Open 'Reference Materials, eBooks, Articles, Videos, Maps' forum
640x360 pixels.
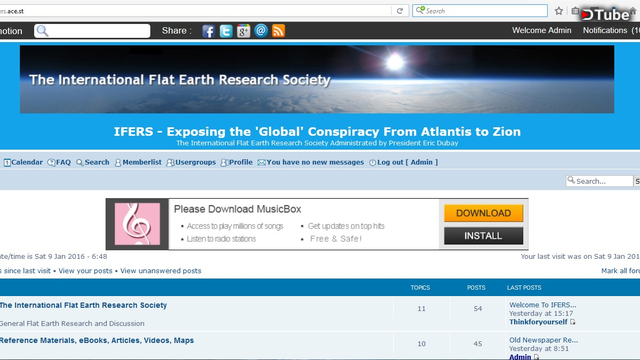point(97,340)
